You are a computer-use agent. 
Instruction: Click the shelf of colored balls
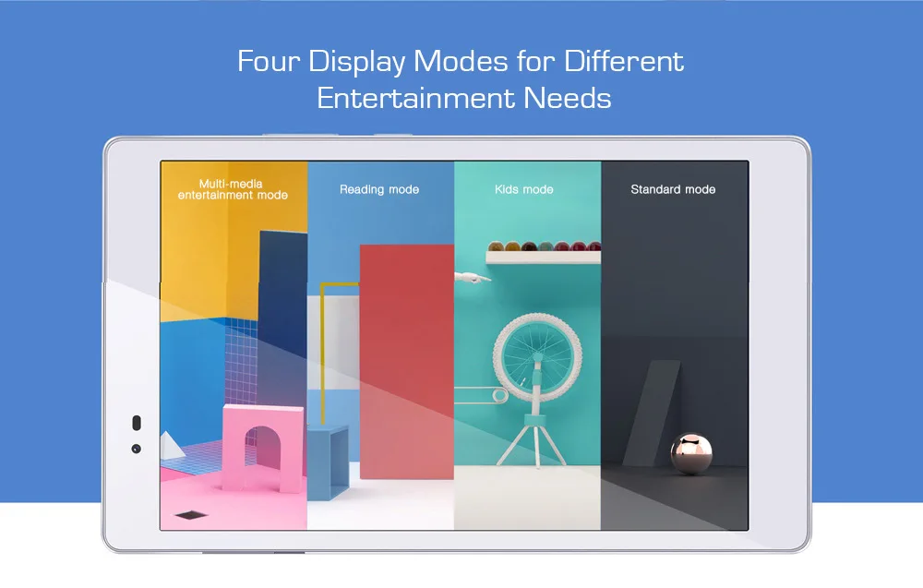[544, 252]
